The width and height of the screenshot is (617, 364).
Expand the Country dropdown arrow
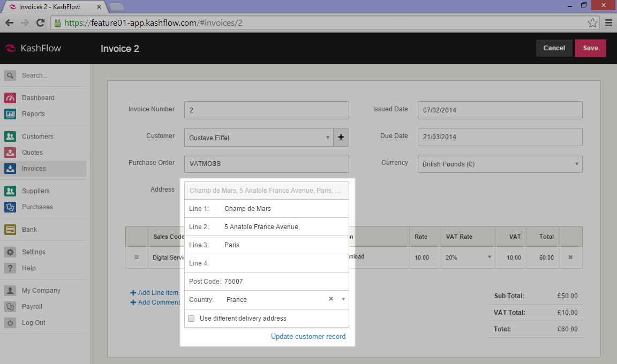click(343, 299)
